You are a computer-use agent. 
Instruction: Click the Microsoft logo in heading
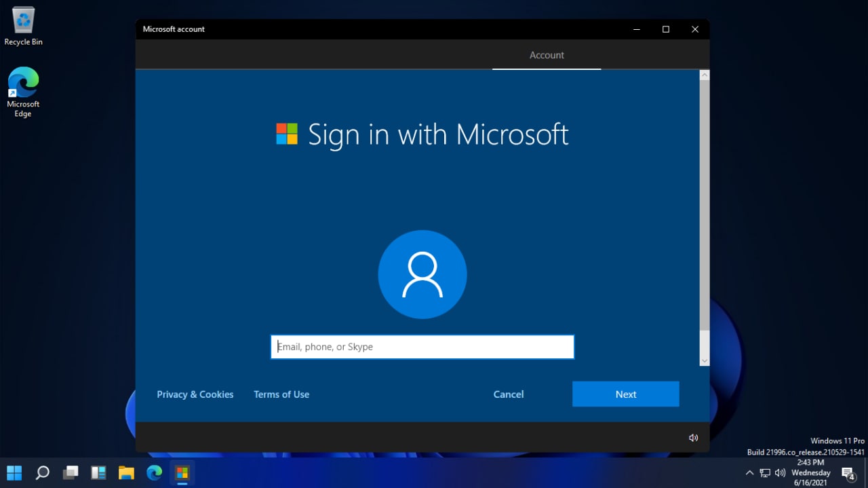(287, 134)
